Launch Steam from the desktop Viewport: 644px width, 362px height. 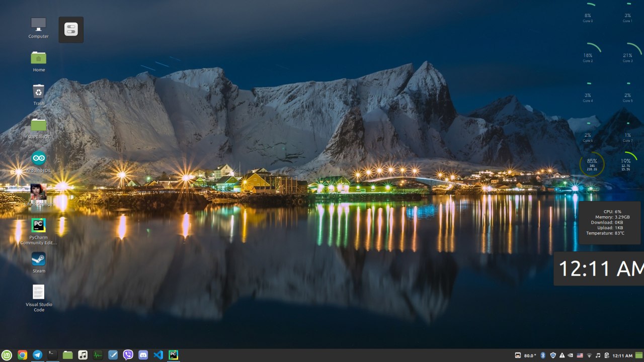[39, 262]
